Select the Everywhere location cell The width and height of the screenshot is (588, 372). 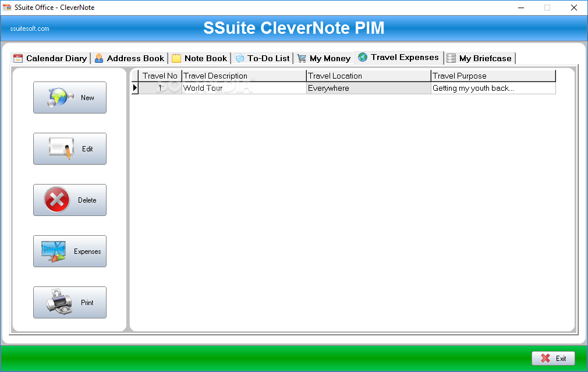click(x=369, y=88)
